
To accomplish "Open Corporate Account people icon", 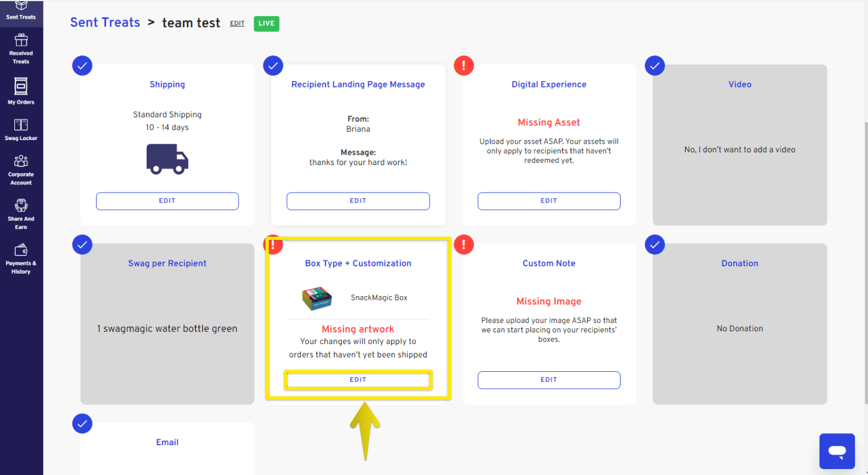I will coord(21,161).
